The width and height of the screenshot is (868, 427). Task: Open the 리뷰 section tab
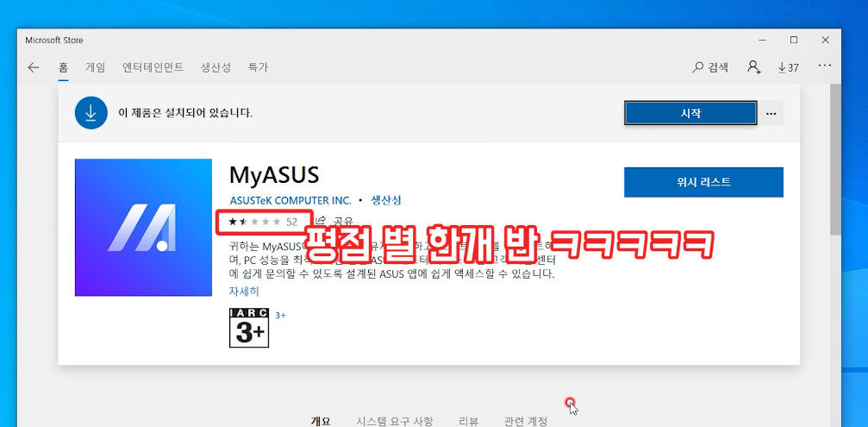pos(468,421)
